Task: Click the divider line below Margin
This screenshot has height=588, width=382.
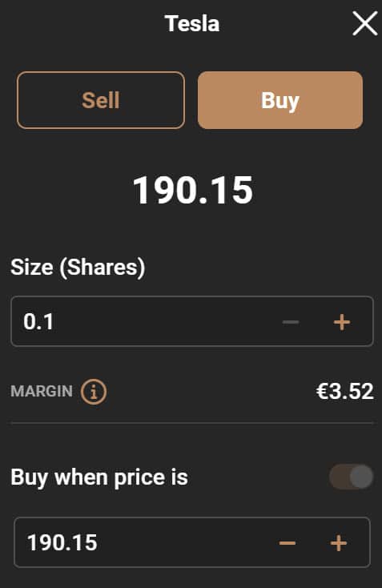Action: click(192, 423)
